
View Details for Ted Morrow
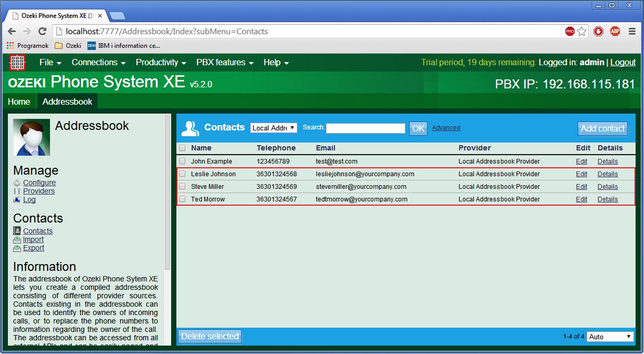pyautogui.click(x=608, y=199)
